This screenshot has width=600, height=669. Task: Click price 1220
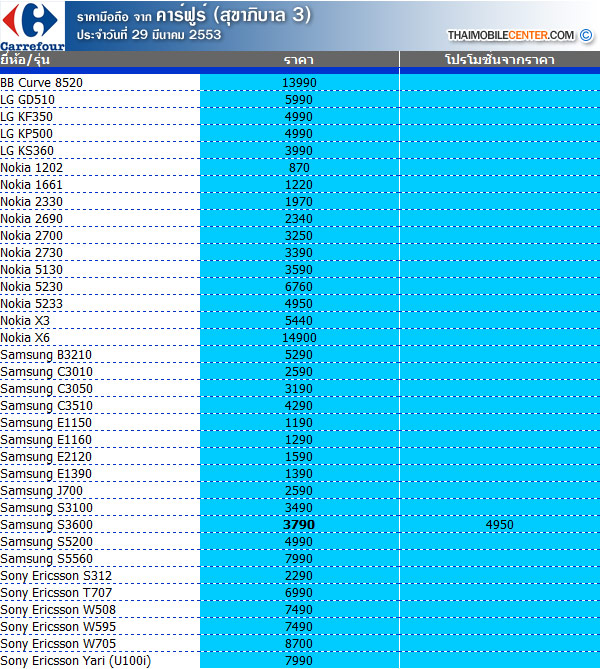[x=299, y=185]
